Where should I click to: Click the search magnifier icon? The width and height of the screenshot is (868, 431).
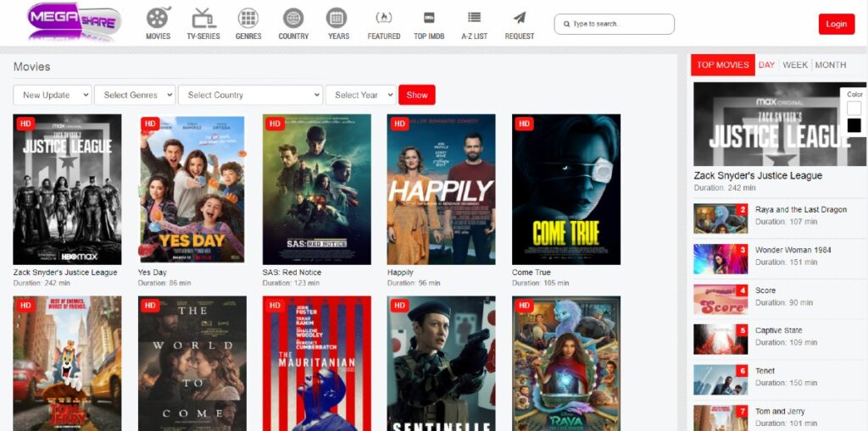point(567,25)
